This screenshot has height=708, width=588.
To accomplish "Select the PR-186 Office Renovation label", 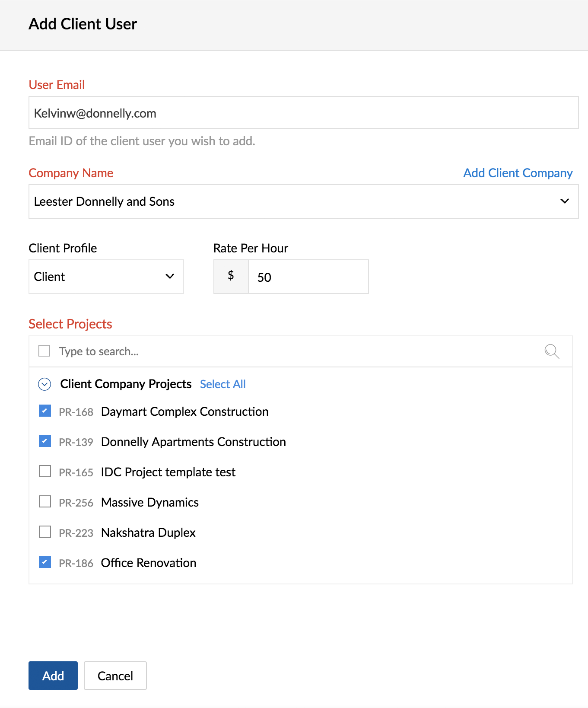I will (127, 563).
